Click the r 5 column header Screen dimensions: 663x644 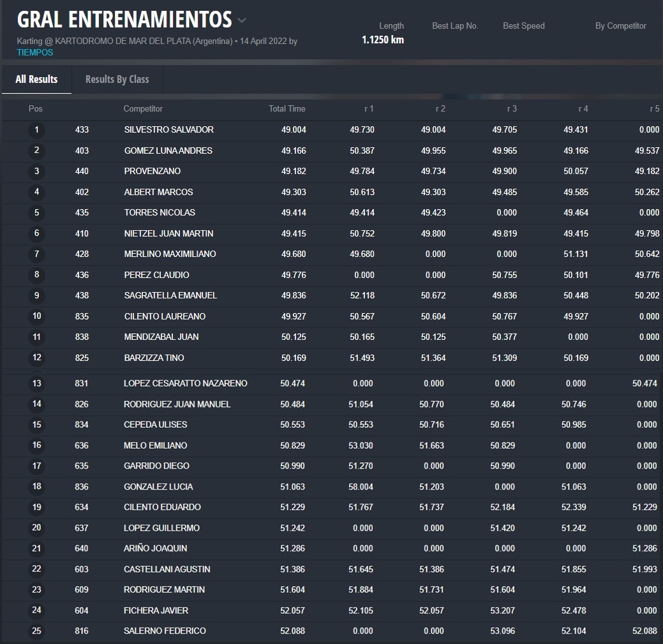[654, 109]
